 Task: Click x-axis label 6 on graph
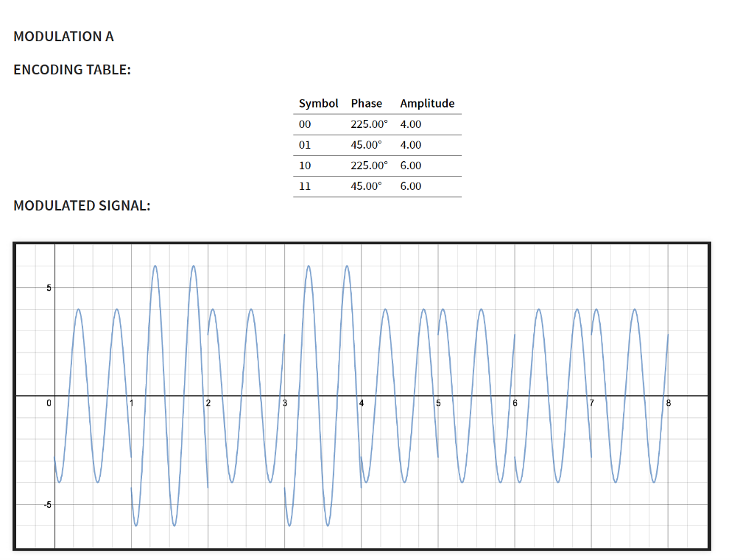[515, 403]
